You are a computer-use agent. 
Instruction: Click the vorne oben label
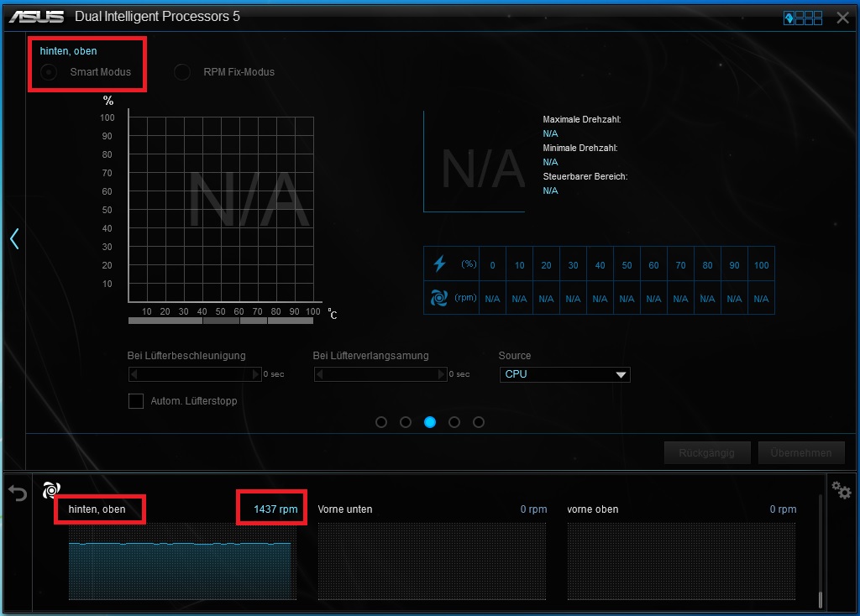coord(592,509)
